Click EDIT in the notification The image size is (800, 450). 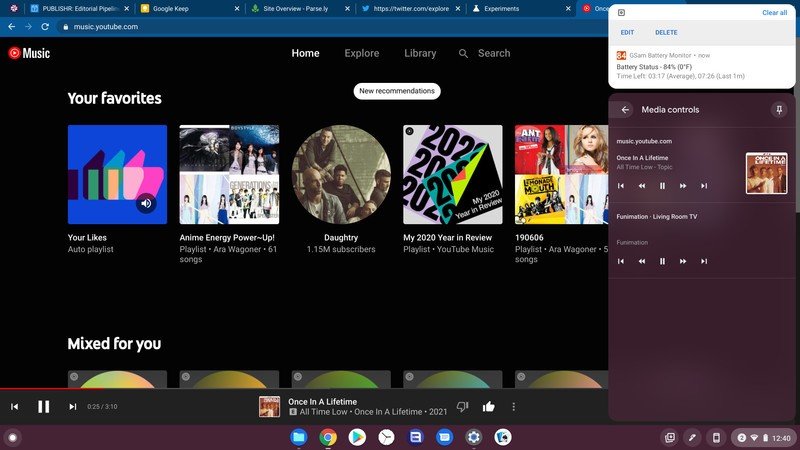click(627, 32)
